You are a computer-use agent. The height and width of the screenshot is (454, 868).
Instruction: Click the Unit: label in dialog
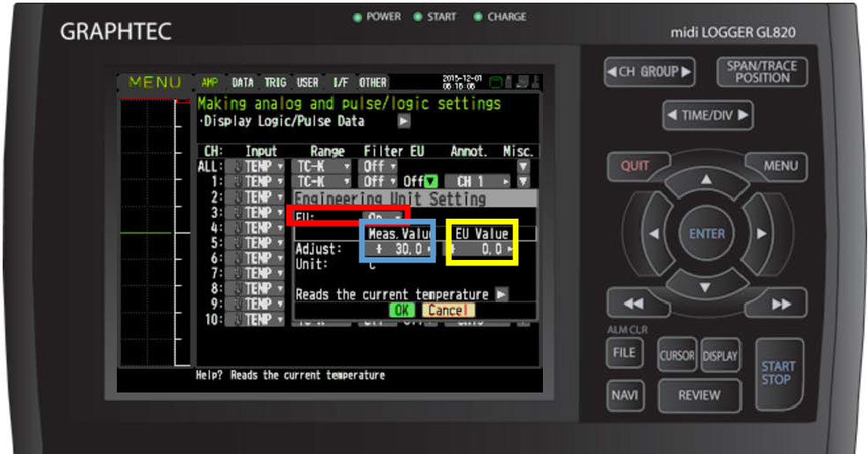pyautogui.click(x=312, y=264)
